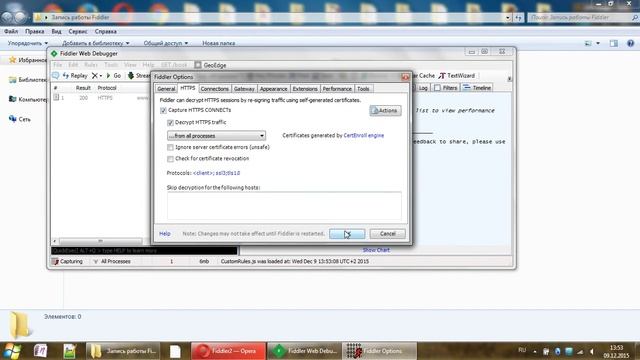Viewport: 640px width, 360px height.
Task: Click in the Skip decryption hosts text box
Action: click(x=284, y=206)
